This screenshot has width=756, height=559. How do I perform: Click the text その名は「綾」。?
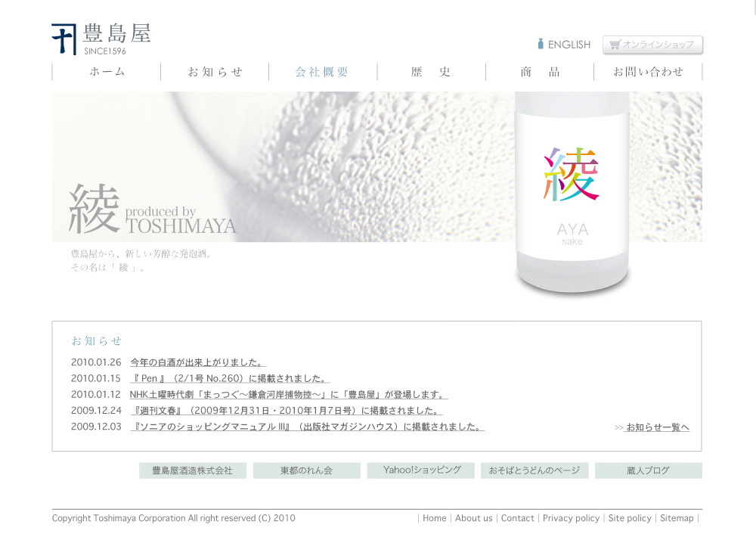point(107,268)
